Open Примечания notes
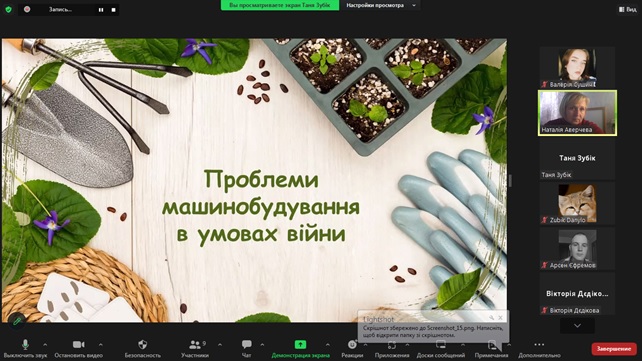Viewport: 642px width, 361px height. (x=491, y=349)
